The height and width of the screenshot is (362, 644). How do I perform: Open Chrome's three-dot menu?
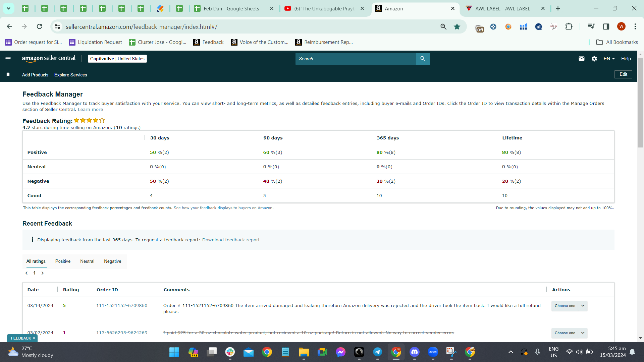[x=635, y=26]
